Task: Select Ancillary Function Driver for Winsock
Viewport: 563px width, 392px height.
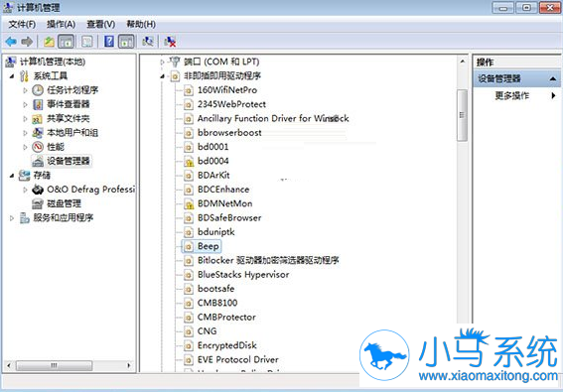Action: 273,118
